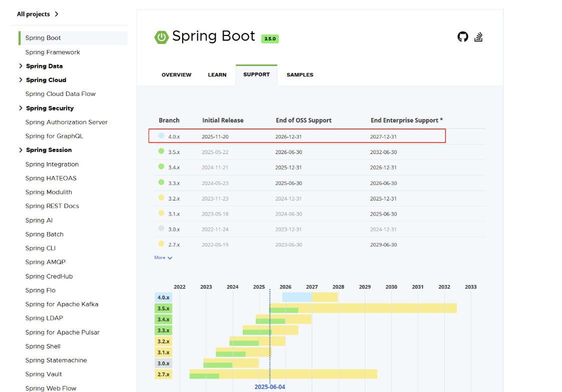
Task: Open Spring CredHub project
Action: pyautogui.click(x=49, y=276)
